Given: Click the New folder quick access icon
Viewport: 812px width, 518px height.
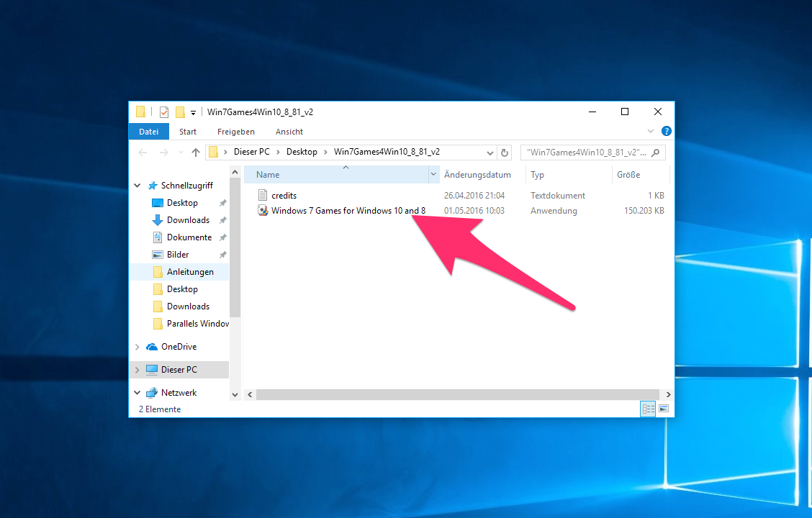Looking at the screenshot, I should pyautogui.click(x=180, y=112).
